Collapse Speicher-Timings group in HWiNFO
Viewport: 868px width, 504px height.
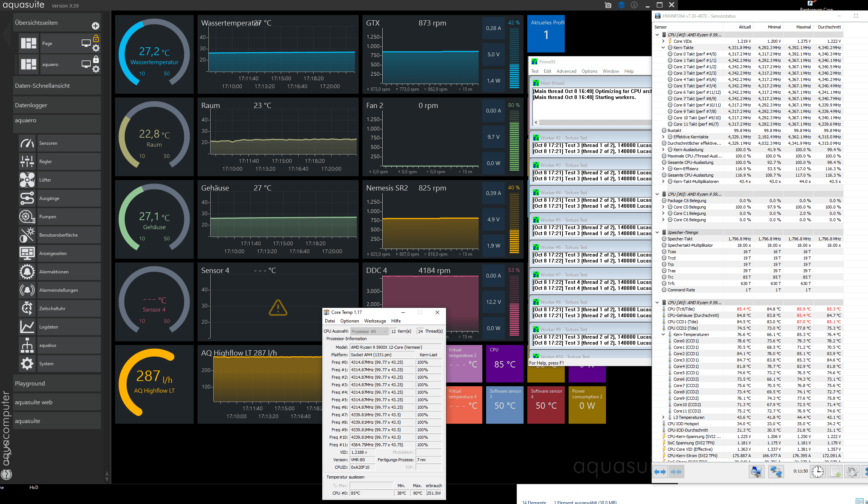pyautogui.click(x=657, y=232)
